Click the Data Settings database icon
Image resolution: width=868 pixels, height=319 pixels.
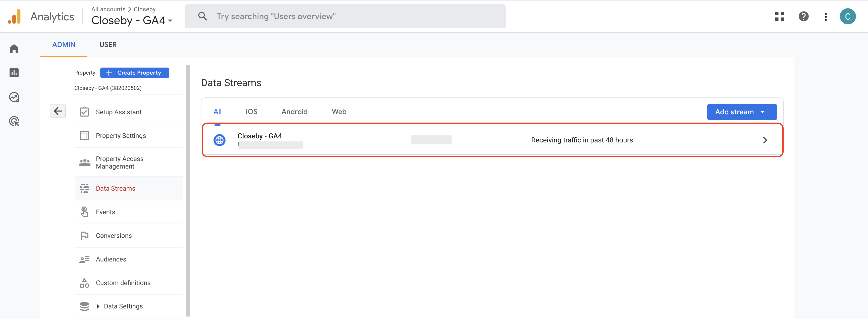(84, 306)
